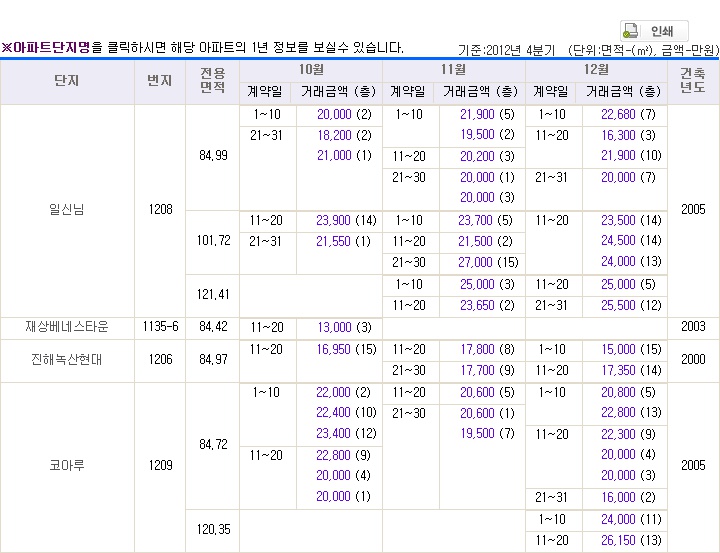Screen dimensions: 720x553
Task: Click 22,680 (7) December price link
Action: point(628,114)
